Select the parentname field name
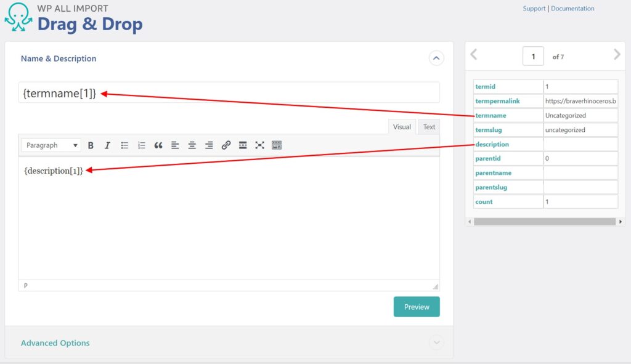 pos(494,173)
